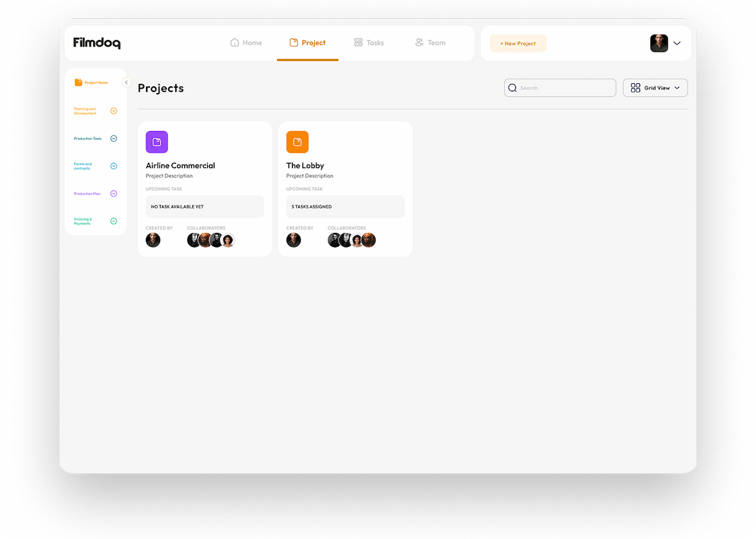Expand the Forms and contracts section
This screenshot has width=756, height=539.
tap(113, 166)
